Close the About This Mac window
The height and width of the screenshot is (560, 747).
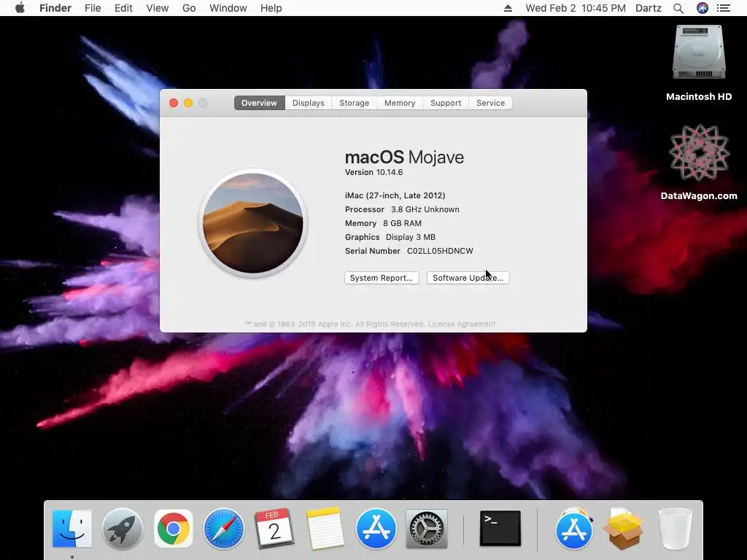click(x=174, y=103)
